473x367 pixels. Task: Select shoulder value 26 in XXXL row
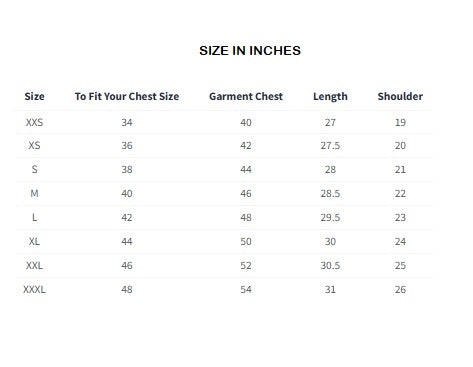click(400, 289)
